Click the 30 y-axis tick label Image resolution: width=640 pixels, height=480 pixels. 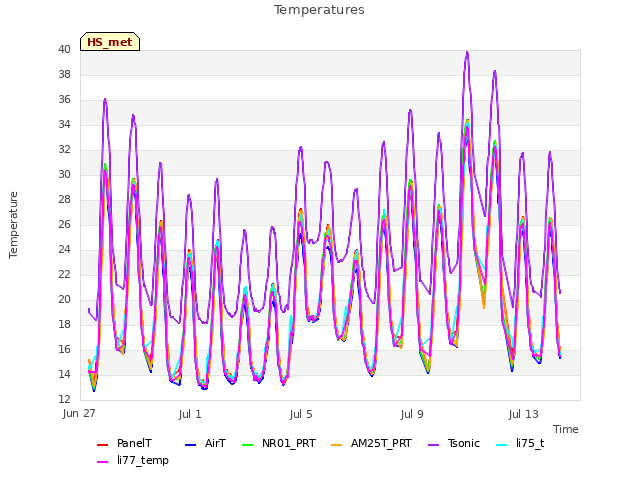click(64, 174)
